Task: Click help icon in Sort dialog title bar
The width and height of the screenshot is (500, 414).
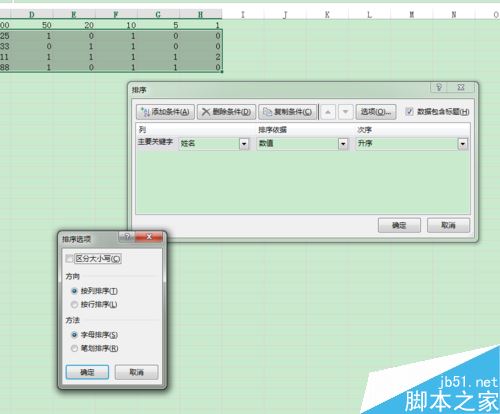Action: coord(439,87)
